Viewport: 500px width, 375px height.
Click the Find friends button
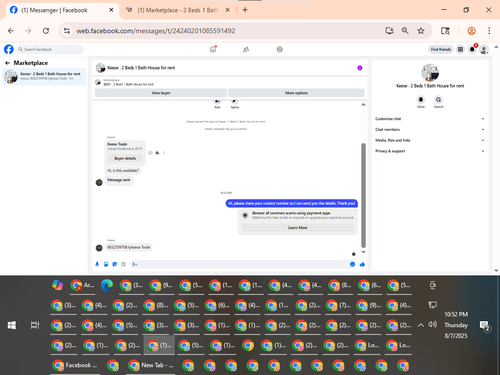click(440, 49)
